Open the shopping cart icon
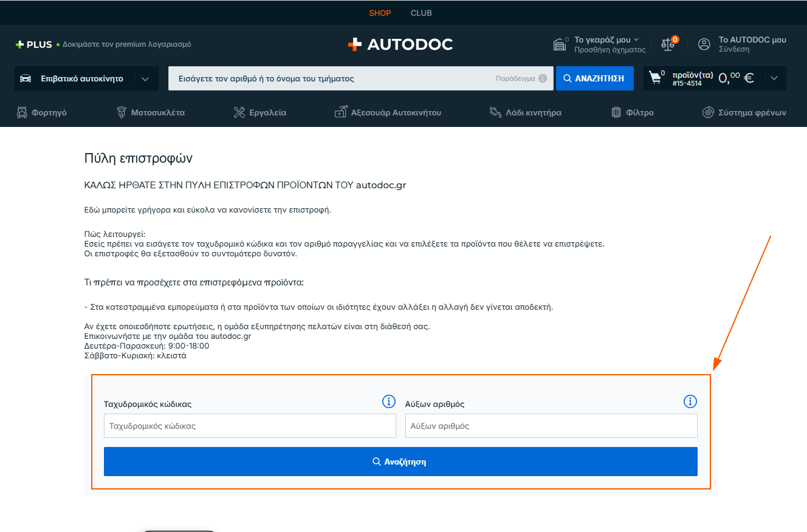 point(655,78)
